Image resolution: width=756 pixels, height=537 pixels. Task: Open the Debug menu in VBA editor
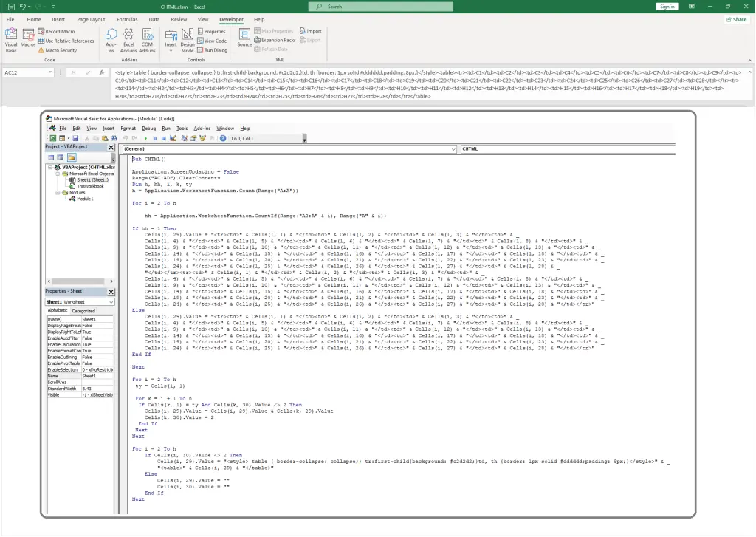pos(148,128)
